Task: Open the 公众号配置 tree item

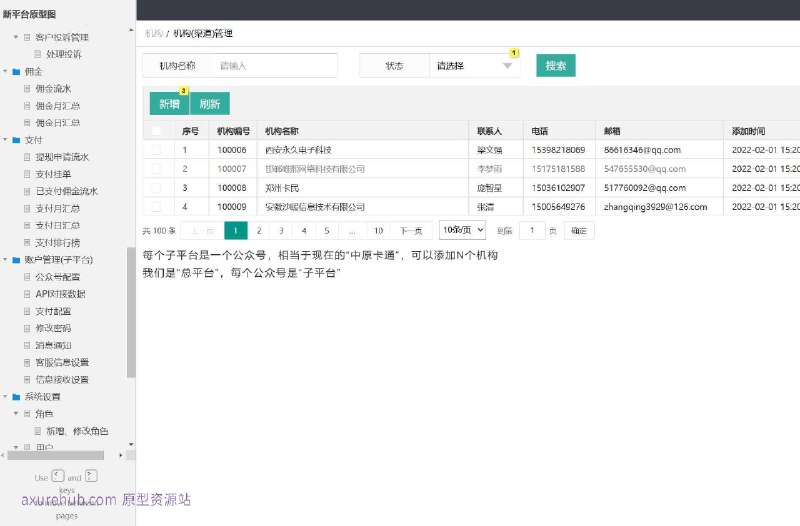Action: click(x=58, y=277)
